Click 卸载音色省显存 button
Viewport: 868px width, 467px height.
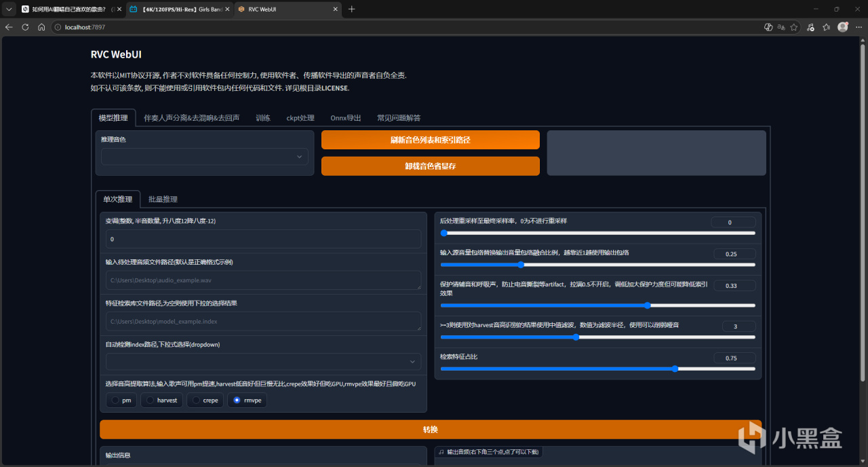pyautogui.click(x=431, y=166)
